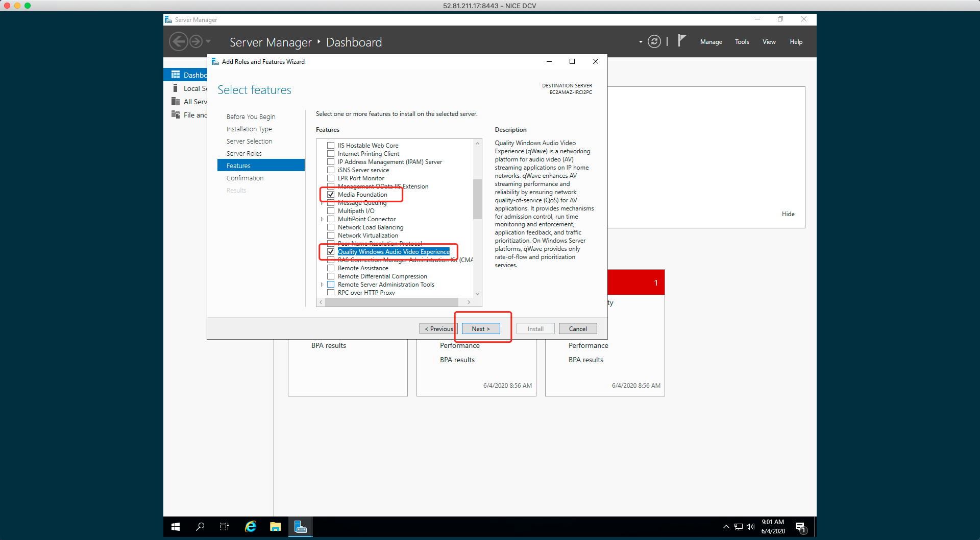980x540 pixels.
Task: Click the Windows Start button
Action: pos(176,527)
